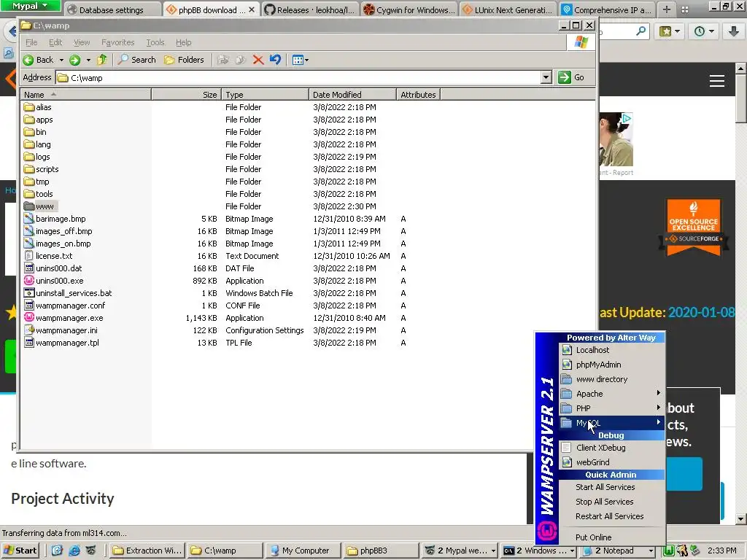Open the history clock dropdown
The width and height of the screenshot is (747, 560).
coord(704,31)
